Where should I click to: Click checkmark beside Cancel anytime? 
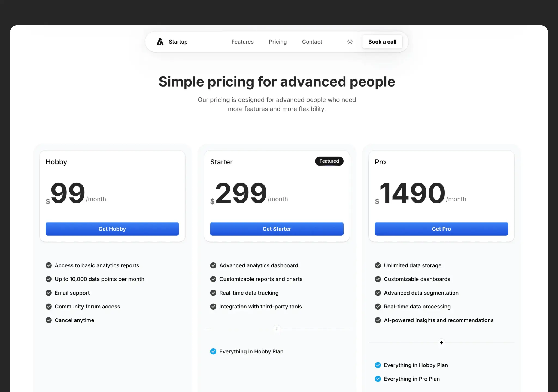[49, 320]
